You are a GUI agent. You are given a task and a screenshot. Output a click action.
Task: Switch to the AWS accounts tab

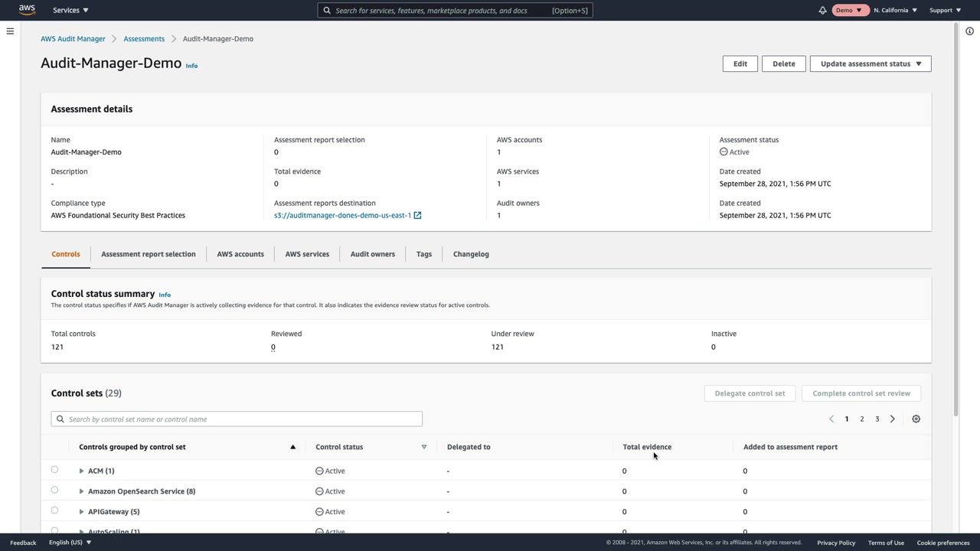pyautogui.click(x=240, y=254)
